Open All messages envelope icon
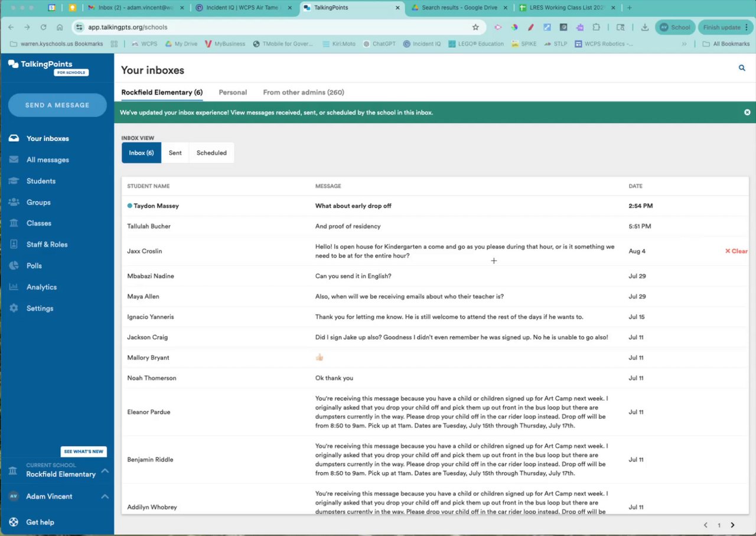756x536 pixels. coord(14,160)
